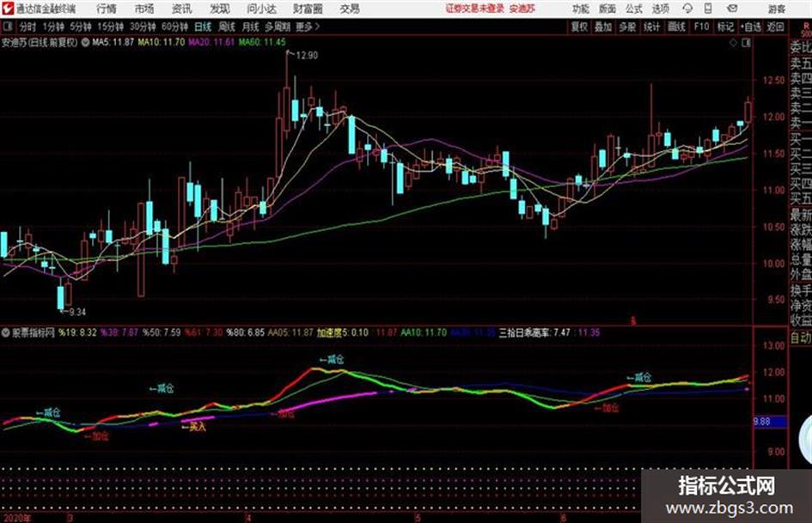812x523 pixels.
Task: Click the 多股 multi-stock toolbar button
Action: pyautogui.click(x=627, y=27)
